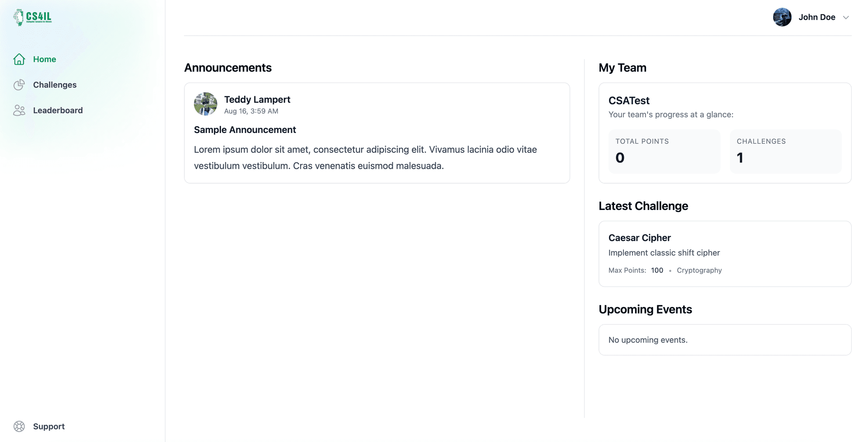This screenshot has width=868, height=442.
Task: Click the Challenges pie chart icon
Action: point(19,85)
